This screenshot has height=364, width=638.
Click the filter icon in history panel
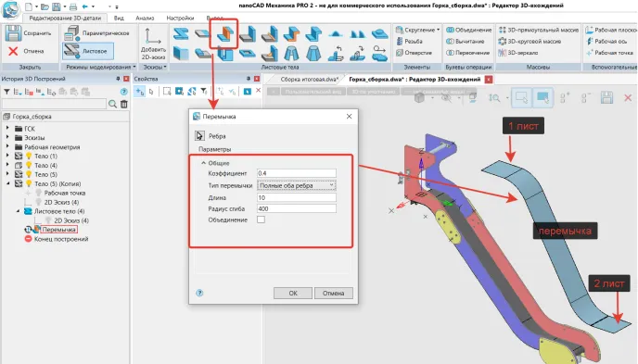(x=6, y=93)
